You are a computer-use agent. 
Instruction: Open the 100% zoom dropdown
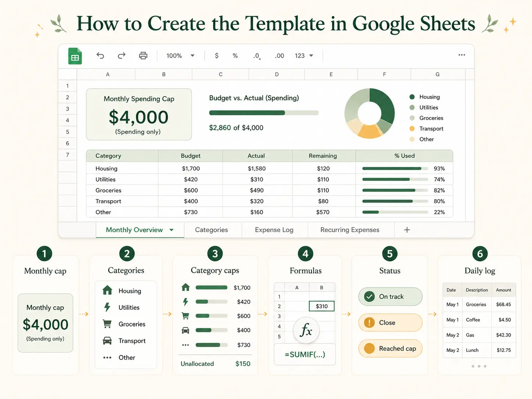coord(180,55)
